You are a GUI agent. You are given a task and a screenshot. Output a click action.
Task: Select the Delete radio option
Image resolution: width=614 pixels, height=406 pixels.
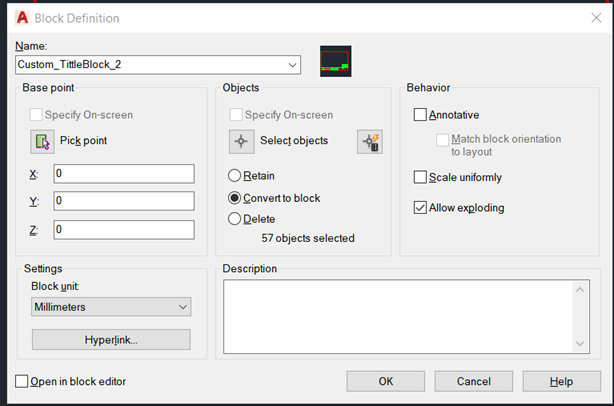[x=234, y=218]
